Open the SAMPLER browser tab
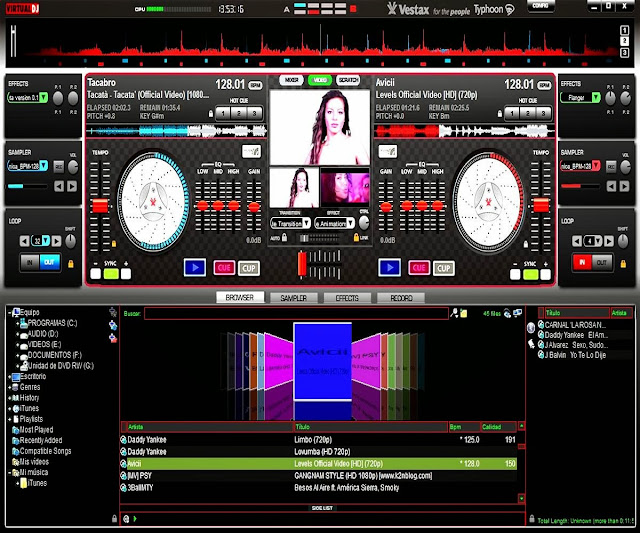Image resolution: width=640 pixels, height=533 pixels. (x=293, y=298)
